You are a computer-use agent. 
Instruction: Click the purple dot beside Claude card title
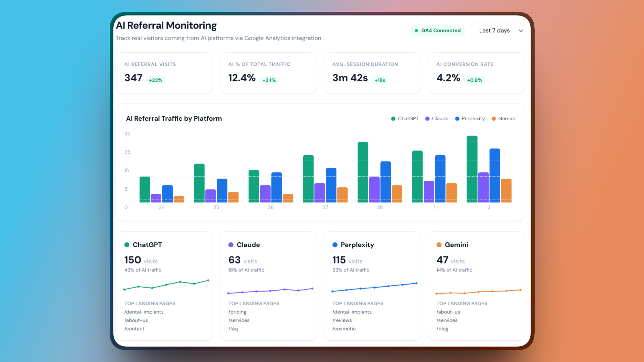(x=231, y=245)
